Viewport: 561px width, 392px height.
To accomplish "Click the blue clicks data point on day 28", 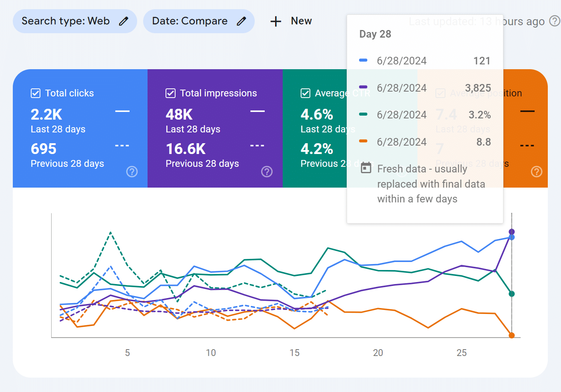I will click(511, 238).
